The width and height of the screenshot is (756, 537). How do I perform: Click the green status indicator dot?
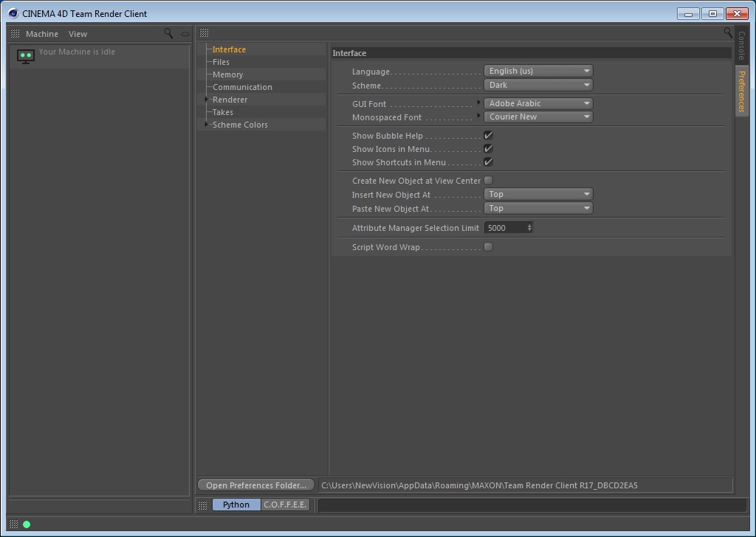[27, 524]
